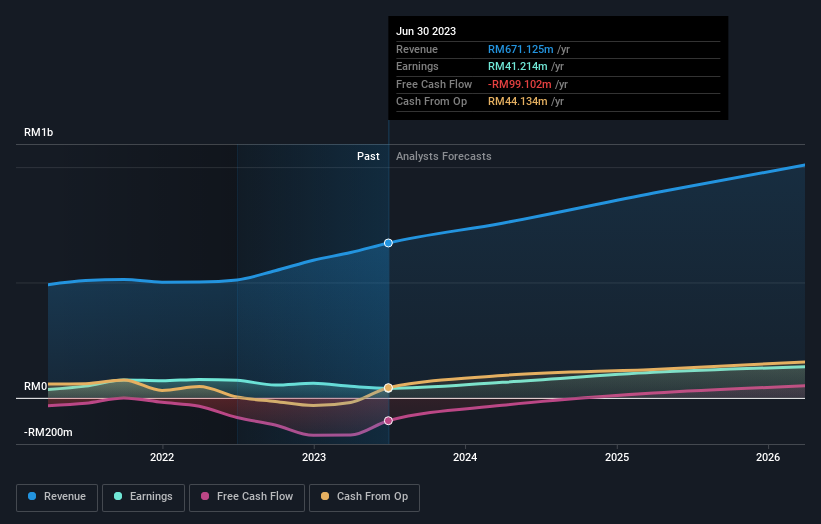
Task: Select the Revenue data point marker on chart
Action: (388, 243)
